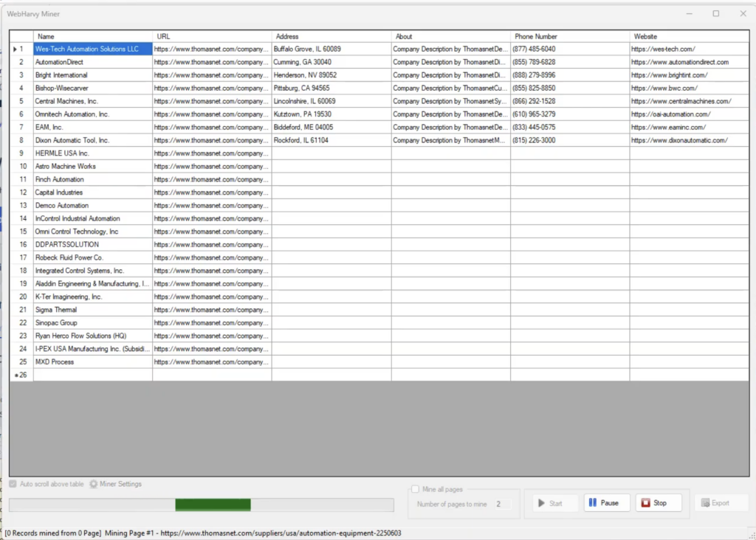The height and width of the screenshot is (540, 756).
Task: Select the HERMLE USA Inc. name cell
Action: click(93, 153)
